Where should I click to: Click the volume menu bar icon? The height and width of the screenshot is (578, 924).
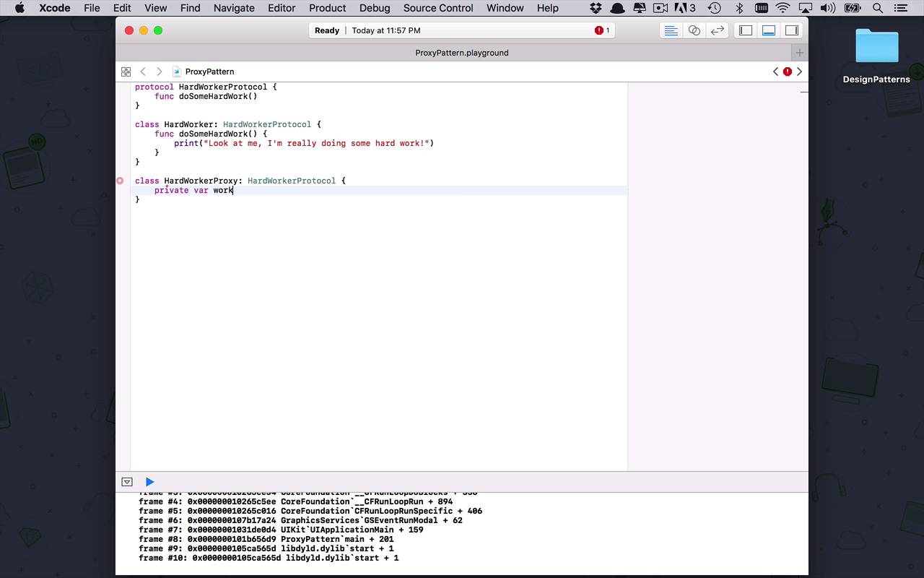click(x=828, y=8)
